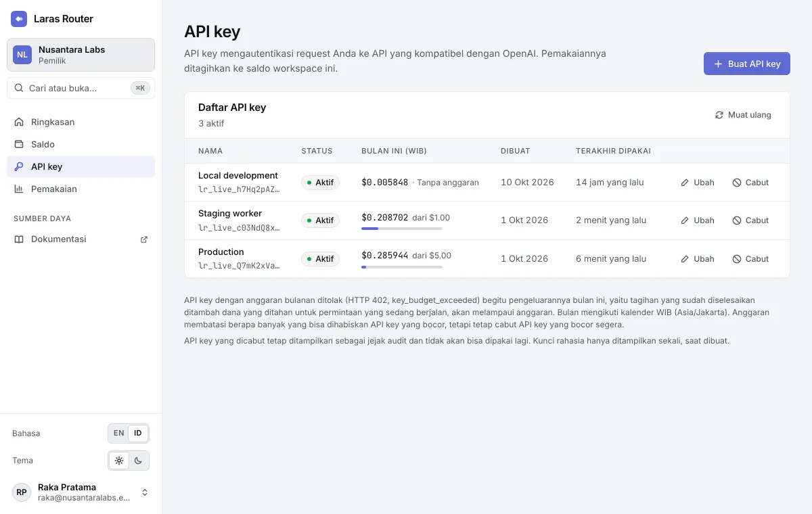Click the pencil icon for Production

(x=685, y=259)
